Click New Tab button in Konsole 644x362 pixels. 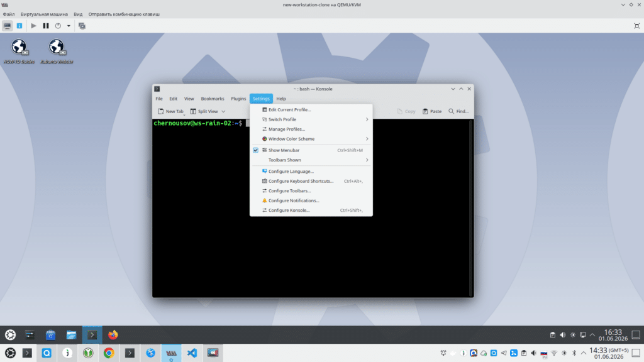tap(171, 111)
